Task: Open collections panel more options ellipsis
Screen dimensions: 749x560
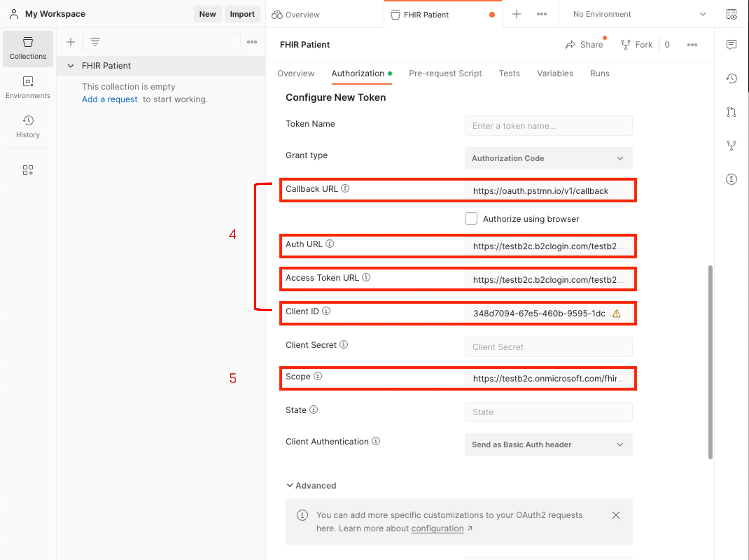Action: click(x=252, y=42)
